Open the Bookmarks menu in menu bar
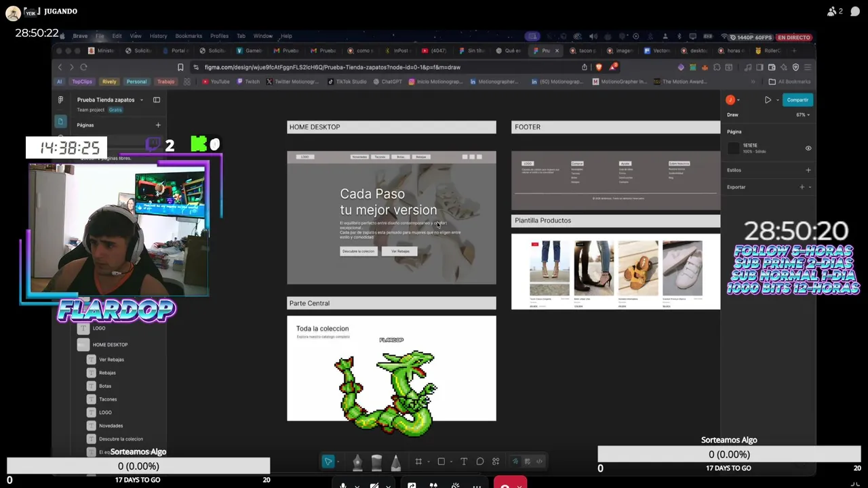This screenshot has width=868, height=488. 189,36
